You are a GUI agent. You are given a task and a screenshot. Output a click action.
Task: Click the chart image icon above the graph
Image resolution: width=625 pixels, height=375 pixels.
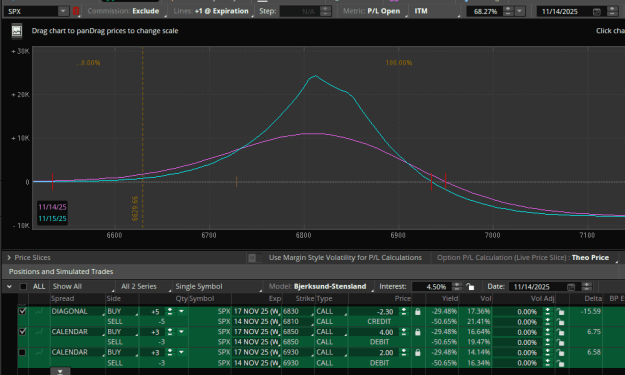[x=17, y=31]
